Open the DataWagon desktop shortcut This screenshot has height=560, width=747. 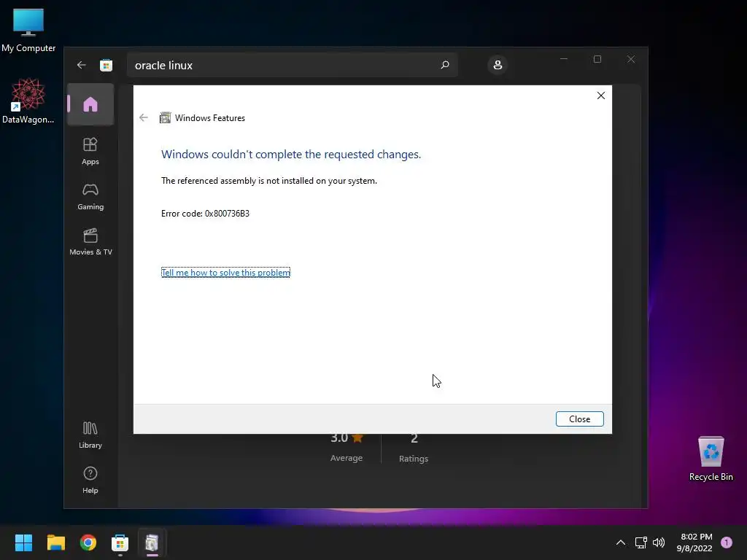[28, 101]
